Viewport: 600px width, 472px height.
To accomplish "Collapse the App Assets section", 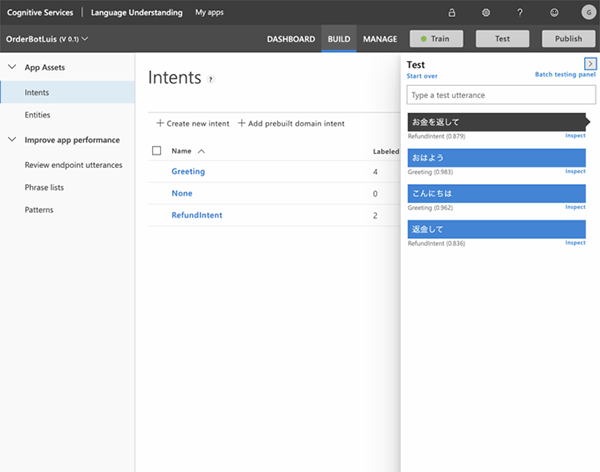I will click(x=12, y=67).
